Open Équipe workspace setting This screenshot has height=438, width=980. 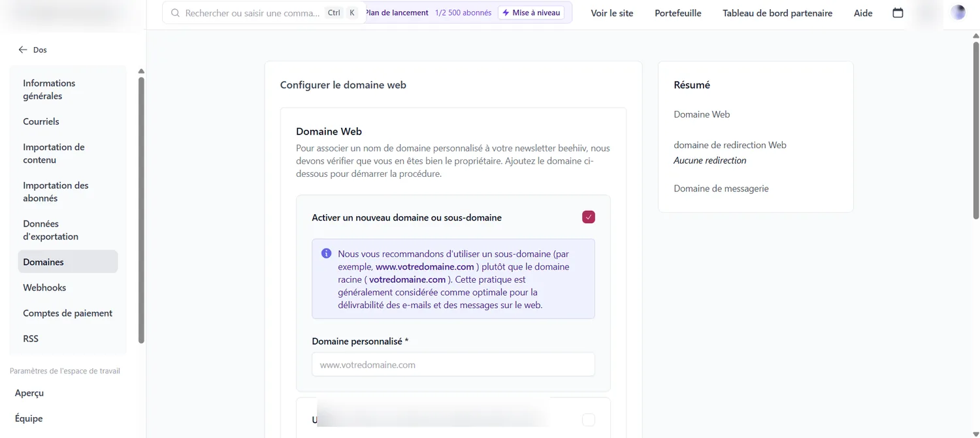click(29, 418)
